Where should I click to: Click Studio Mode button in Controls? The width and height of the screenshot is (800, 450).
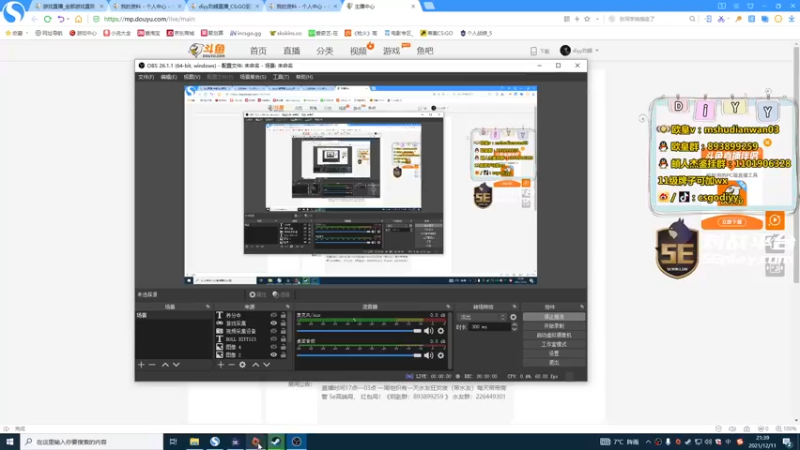click(554, 344)
